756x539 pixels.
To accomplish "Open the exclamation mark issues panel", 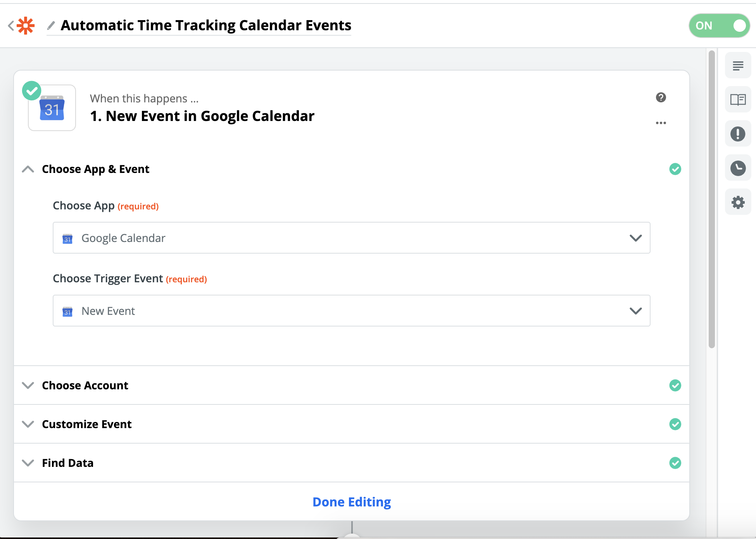I will [x=738, y=134].
